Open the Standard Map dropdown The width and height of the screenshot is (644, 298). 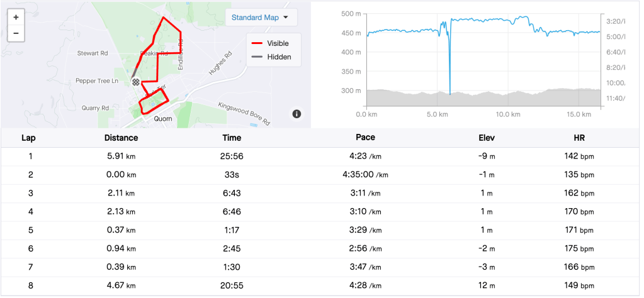pyautogui.click(x=261, y=18)
